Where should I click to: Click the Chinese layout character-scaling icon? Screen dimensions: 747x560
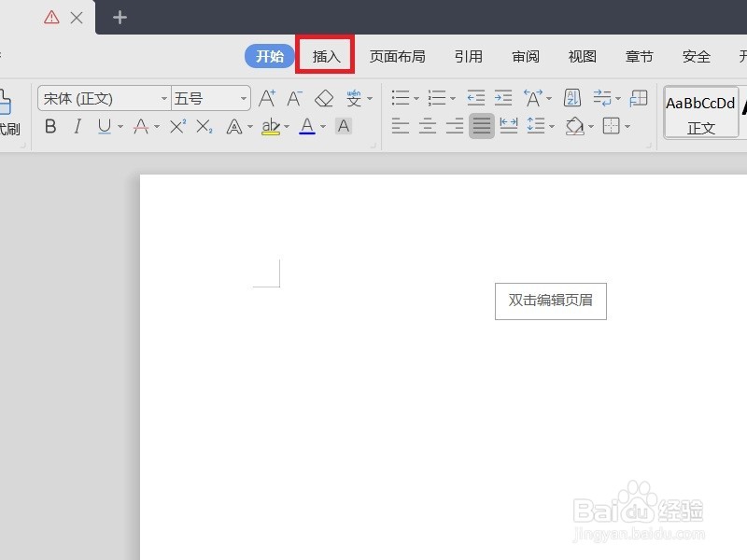pyautogui.click(x=533, y=98)
